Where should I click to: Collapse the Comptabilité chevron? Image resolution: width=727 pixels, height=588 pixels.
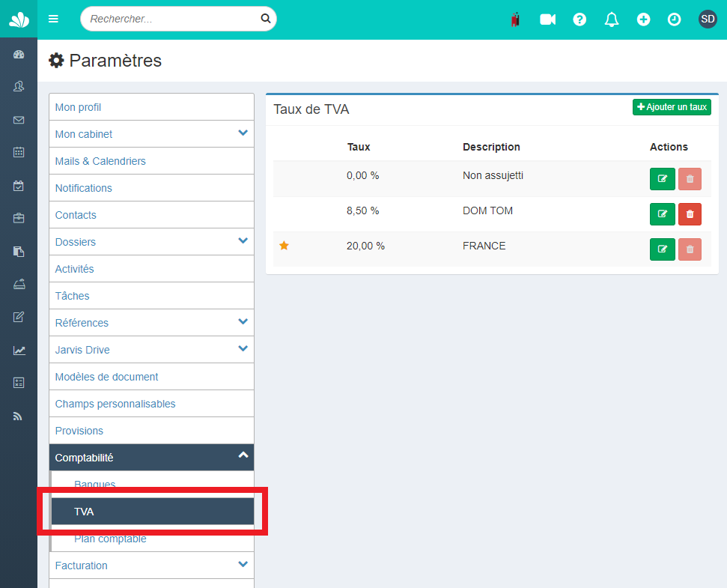coord(243,455)
